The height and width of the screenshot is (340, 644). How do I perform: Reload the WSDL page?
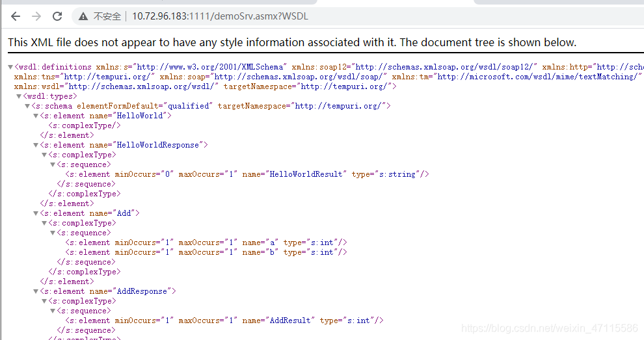57,16
